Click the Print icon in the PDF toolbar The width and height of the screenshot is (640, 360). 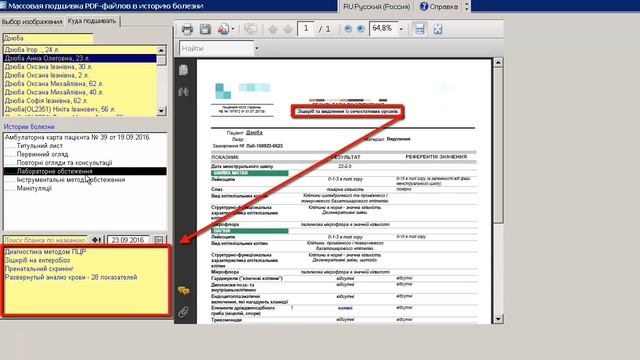[x=187, y=29]
